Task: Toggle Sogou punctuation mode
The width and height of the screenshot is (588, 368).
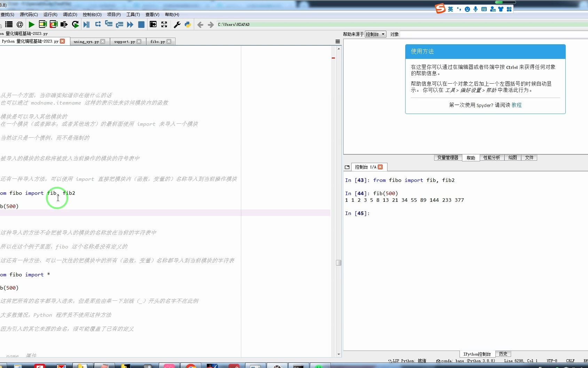Action: [459, 9]
